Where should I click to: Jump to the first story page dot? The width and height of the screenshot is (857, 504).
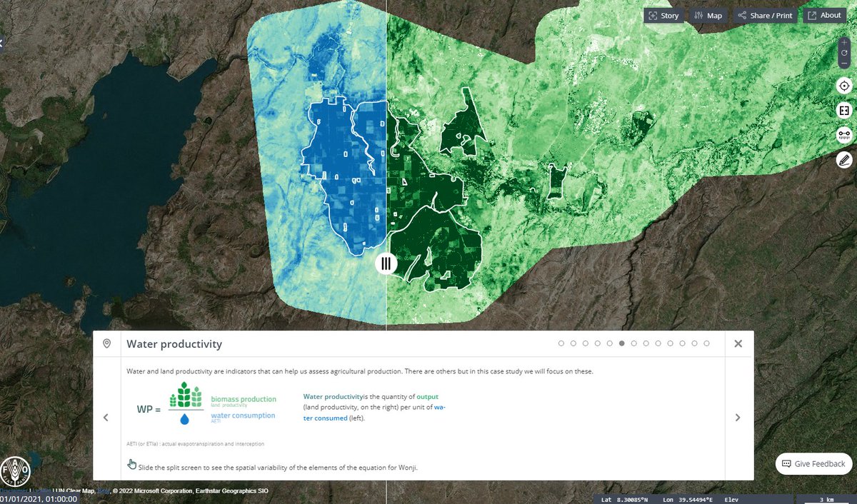(561, 343)
